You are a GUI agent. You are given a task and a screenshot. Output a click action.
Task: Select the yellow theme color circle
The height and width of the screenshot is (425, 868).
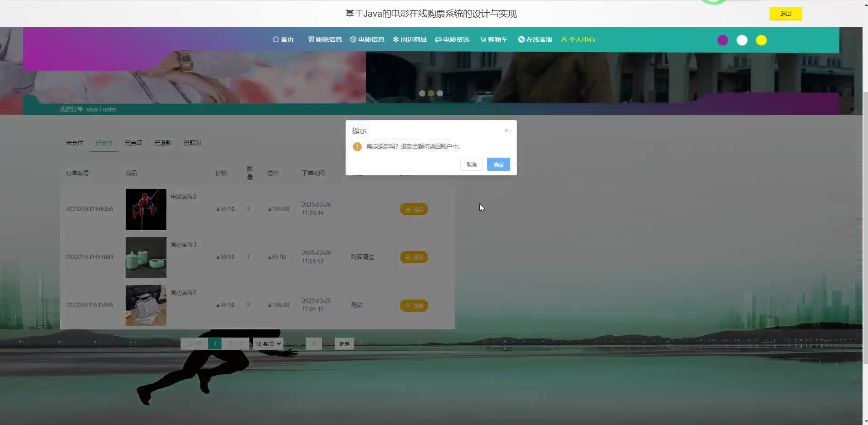pyautogui.click(x=761, y=40)
